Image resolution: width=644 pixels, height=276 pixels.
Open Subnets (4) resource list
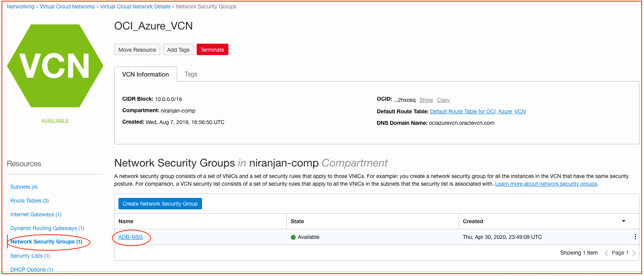(24, 187)
